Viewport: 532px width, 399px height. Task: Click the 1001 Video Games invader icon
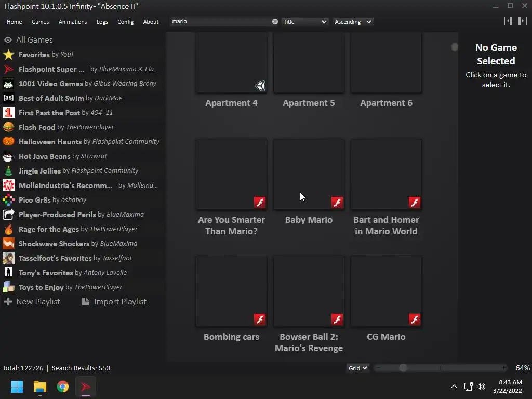8,84
